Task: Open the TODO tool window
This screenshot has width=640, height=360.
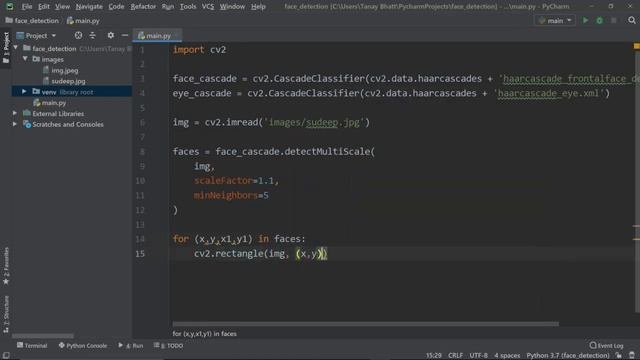Action: point(168,345)
